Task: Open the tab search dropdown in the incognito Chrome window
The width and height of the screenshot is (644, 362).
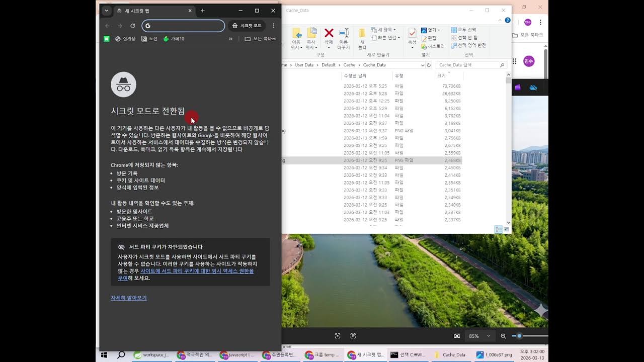Action: 106,11
